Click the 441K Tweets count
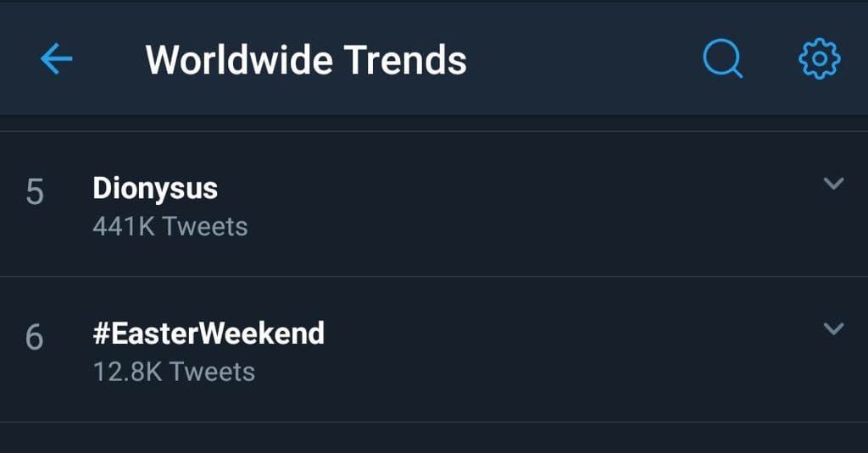This screenshot has width=868, height=453. pyautogui.click(x=170, y=227)
